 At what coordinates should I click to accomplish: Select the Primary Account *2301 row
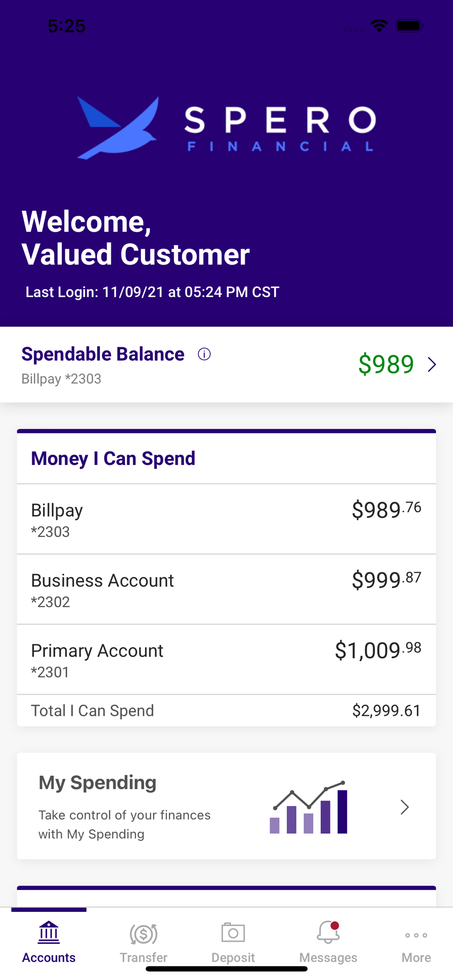(x=226, y=660)
